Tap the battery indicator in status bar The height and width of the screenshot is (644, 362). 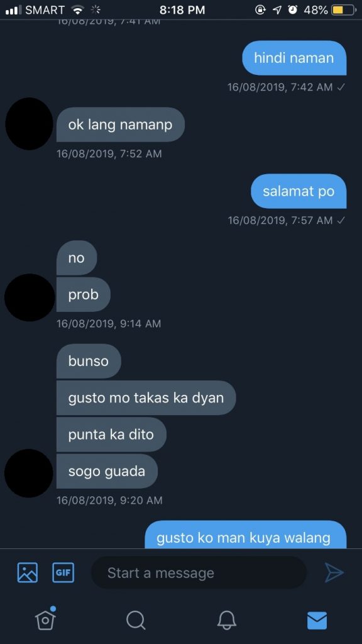343,10
